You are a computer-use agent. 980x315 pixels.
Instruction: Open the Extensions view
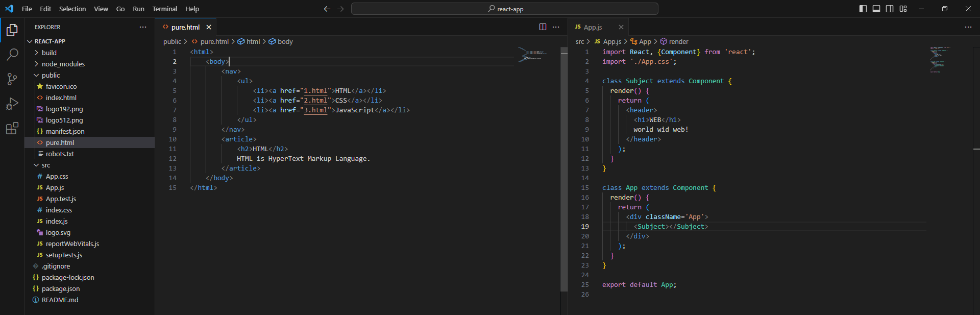[12, 128]
